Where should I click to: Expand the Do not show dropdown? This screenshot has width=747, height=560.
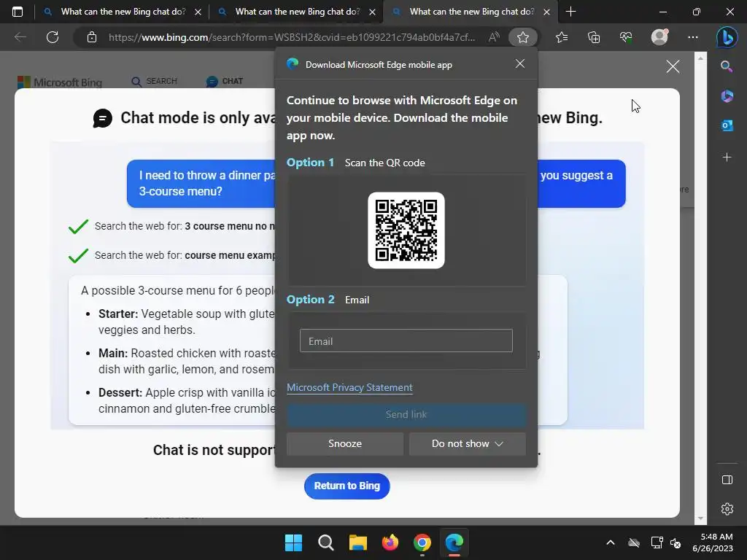click(x=468, y=444)
